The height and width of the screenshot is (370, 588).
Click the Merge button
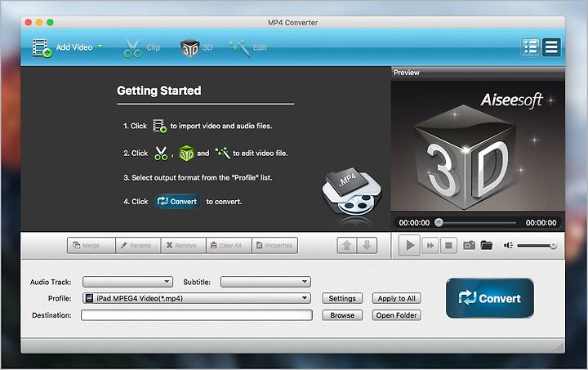(x=91, y=245)
